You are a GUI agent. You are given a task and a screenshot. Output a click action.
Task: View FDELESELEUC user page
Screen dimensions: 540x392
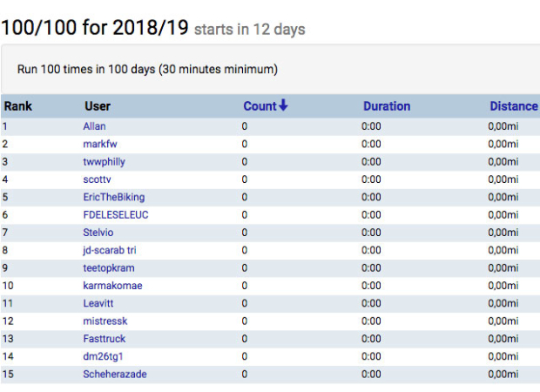(116, 215)
